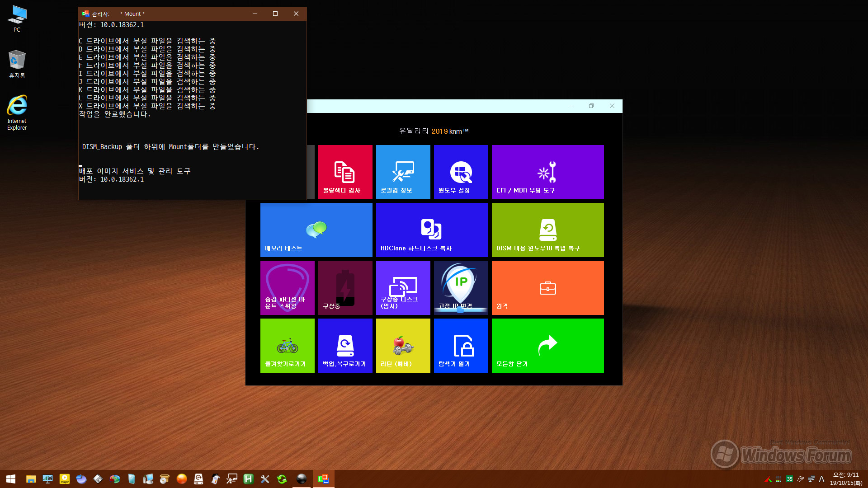The height and width of the screenshot is (488, 868).
Task: Click the green sync arrows taskbar icon
Action: (x=282, y=479)
